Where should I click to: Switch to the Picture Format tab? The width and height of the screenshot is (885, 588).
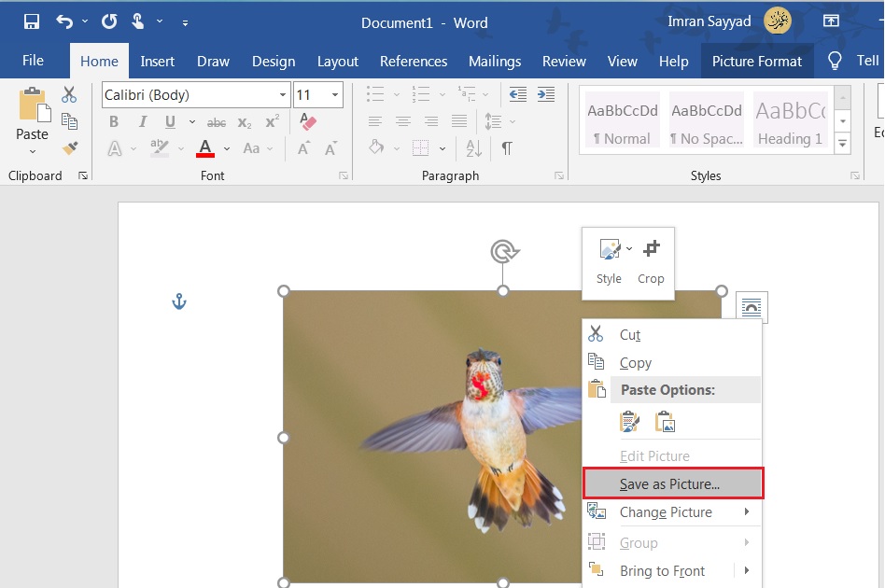point(756,62)
